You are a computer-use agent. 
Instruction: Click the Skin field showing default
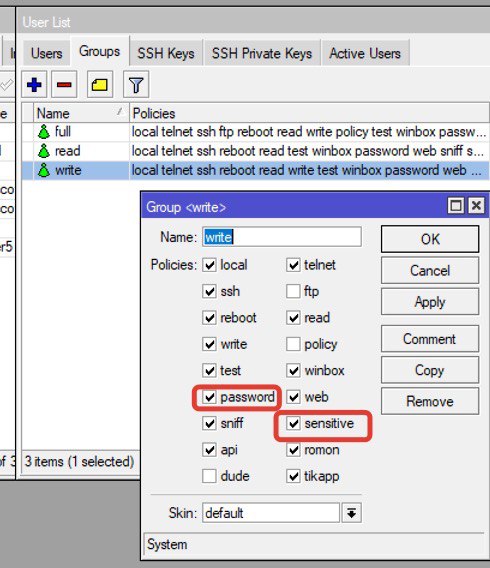coord(271,513)
